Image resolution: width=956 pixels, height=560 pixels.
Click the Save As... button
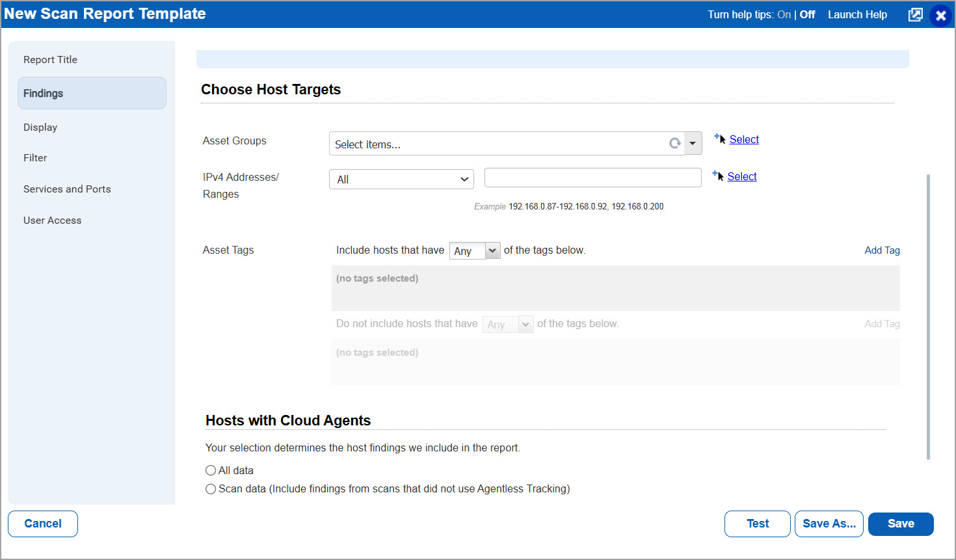point(829,524)
